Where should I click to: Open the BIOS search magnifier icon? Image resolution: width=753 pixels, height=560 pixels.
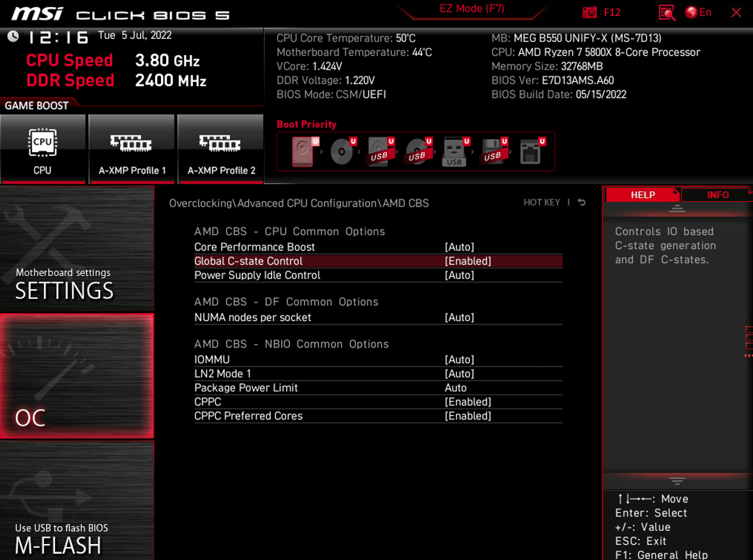(667, 13)
